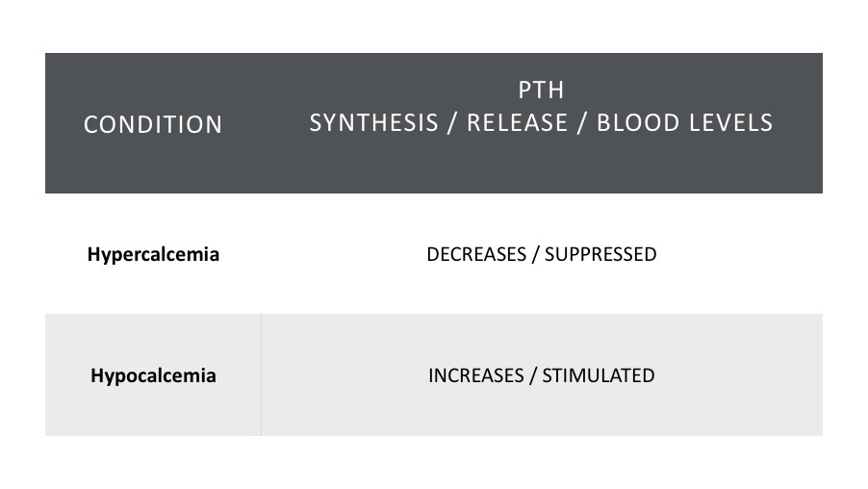Click the column divider in the Hypocalcemia row
The width and height of the screenshot is (868, 489).
tap(262, 374)
